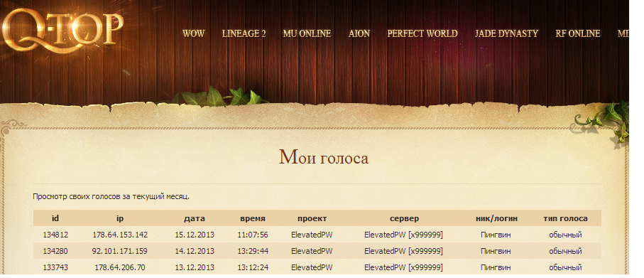Go to the RF ONLINE section
This screenshot has height=278, width=644.
578,33
